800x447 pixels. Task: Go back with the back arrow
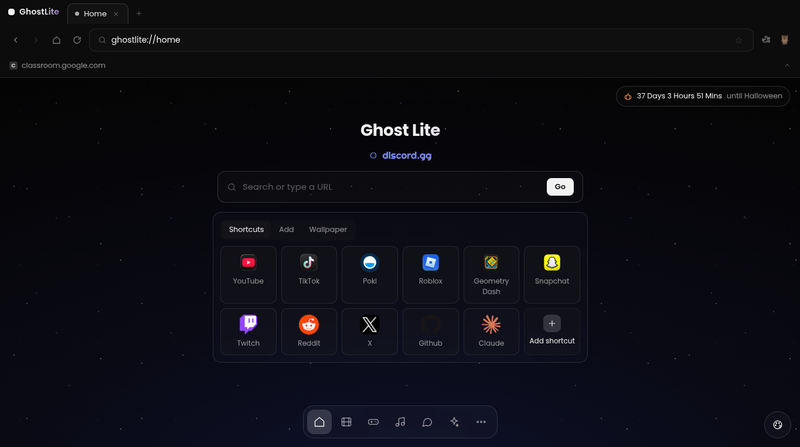click(x=16, y=40)
